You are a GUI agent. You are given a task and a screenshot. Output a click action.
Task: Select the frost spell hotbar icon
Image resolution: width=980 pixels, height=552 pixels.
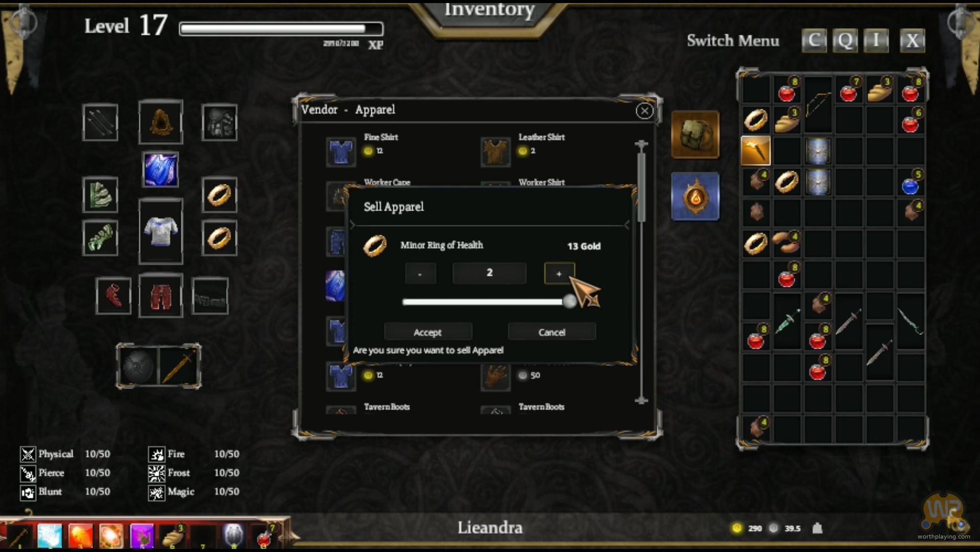[50, 537]
